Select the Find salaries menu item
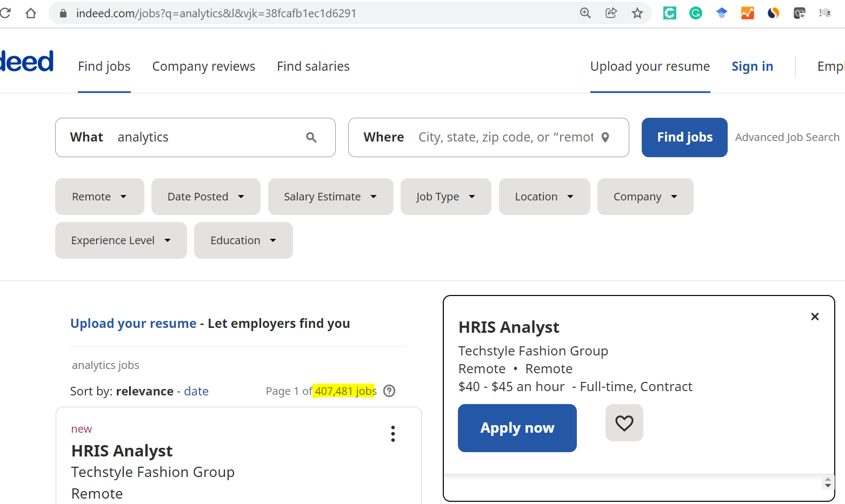 click(x=313, y=66)
